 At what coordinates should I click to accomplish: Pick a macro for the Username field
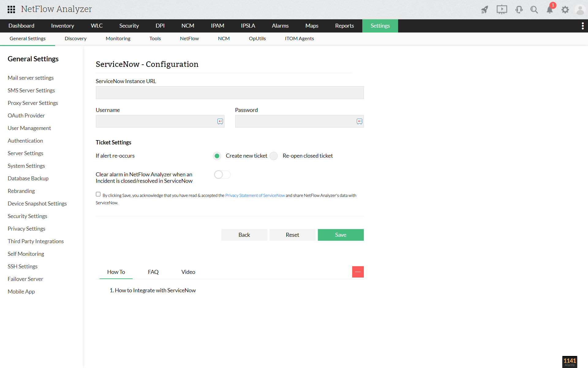click(x=220, y=121)
